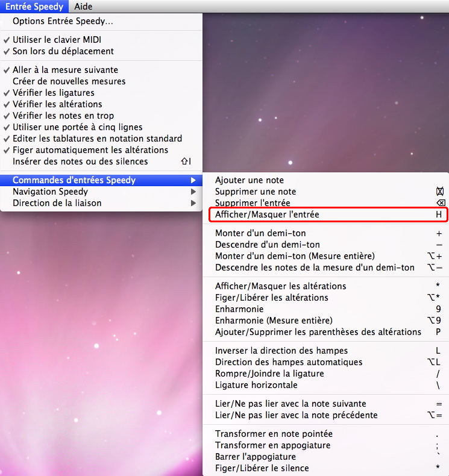
Task: Choose Inverser la direction des hampes
Action: [x=281, y=351]
